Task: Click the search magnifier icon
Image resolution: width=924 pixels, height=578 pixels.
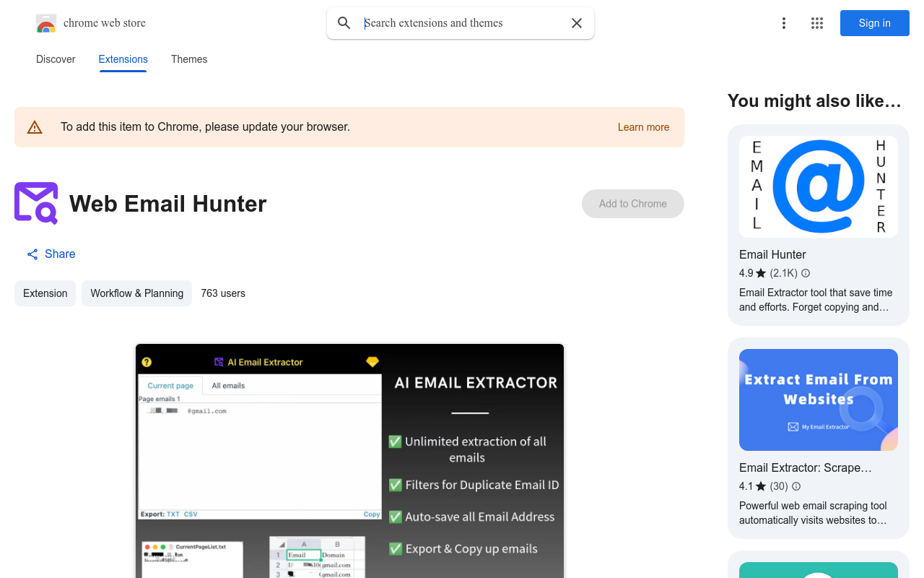Action: pos(344,23)
